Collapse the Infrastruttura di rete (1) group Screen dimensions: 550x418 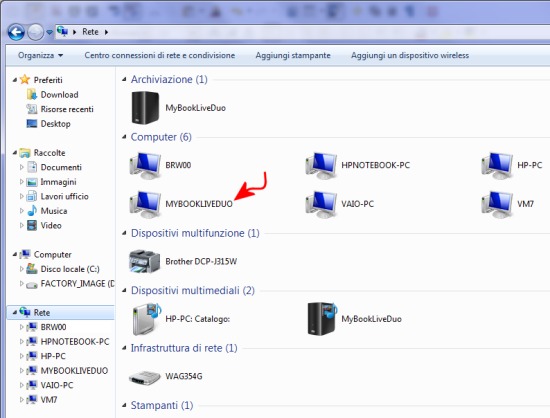(x=124, y=348)
